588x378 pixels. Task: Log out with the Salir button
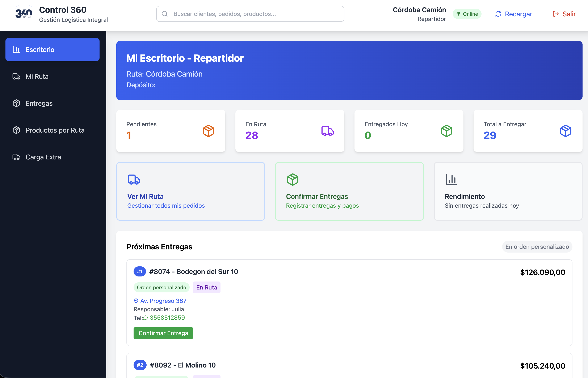click(564, 14)
